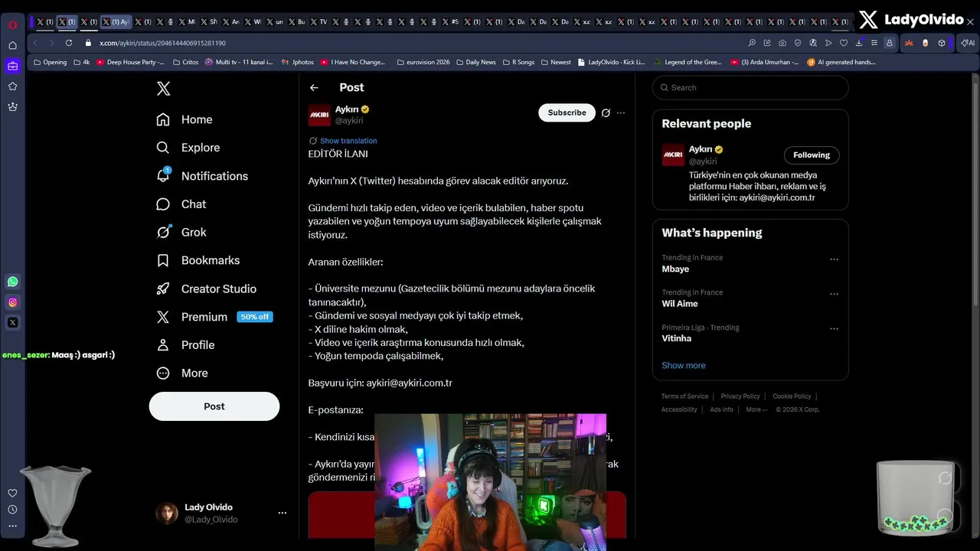Open WhatsApp in the Opera sidebar
Image resolution: width=980 pixels, height=551 pixels.
(12, 282)
